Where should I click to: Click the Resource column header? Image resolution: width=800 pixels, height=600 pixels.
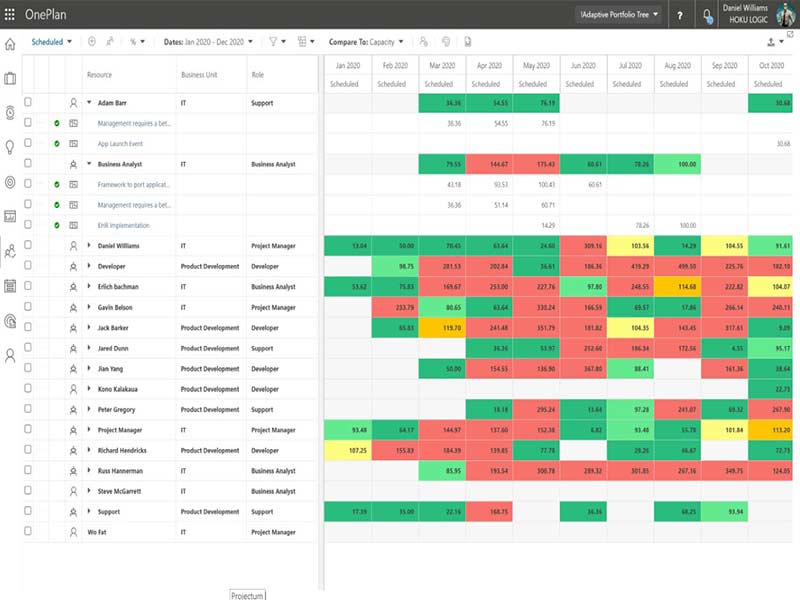99,75
